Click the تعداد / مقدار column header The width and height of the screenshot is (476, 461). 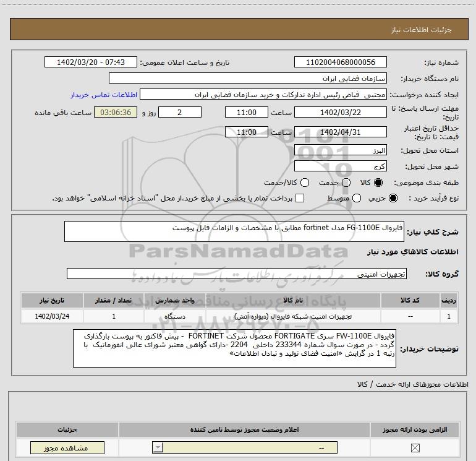[114, 300]
